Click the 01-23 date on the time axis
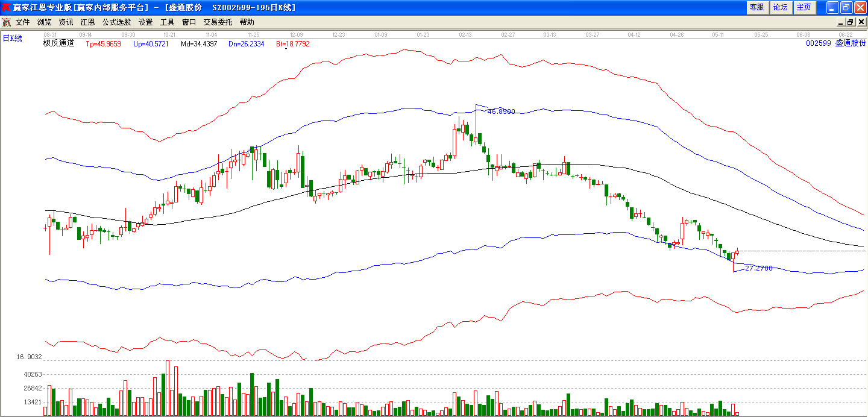This screenshot has height=417, width=868. tap(423, 35)
